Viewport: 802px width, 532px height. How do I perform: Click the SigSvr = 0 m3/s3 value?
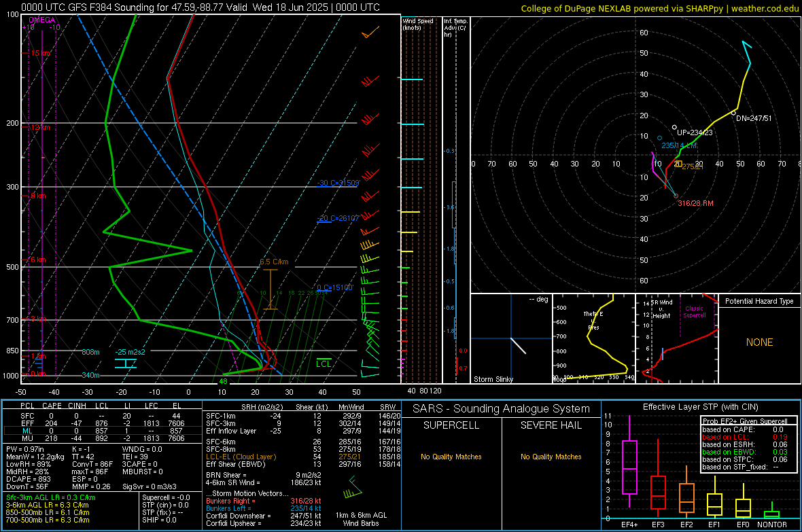(x=150, y=487)
